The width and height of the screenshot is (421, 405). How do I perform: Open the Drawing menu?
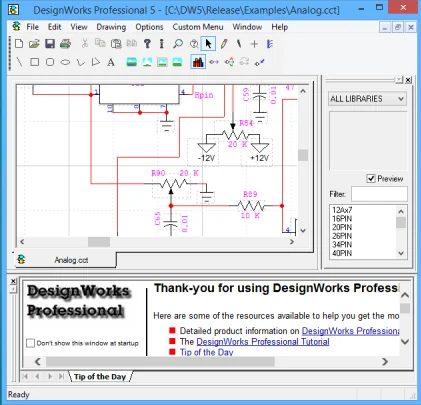pos(111,27)
